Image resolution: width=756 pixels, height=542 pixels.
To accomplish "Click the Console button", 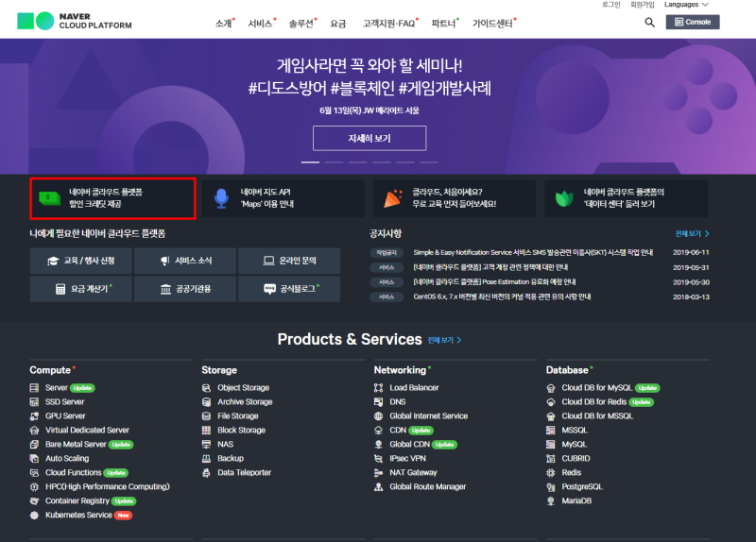I will click(x=693, y=22).
